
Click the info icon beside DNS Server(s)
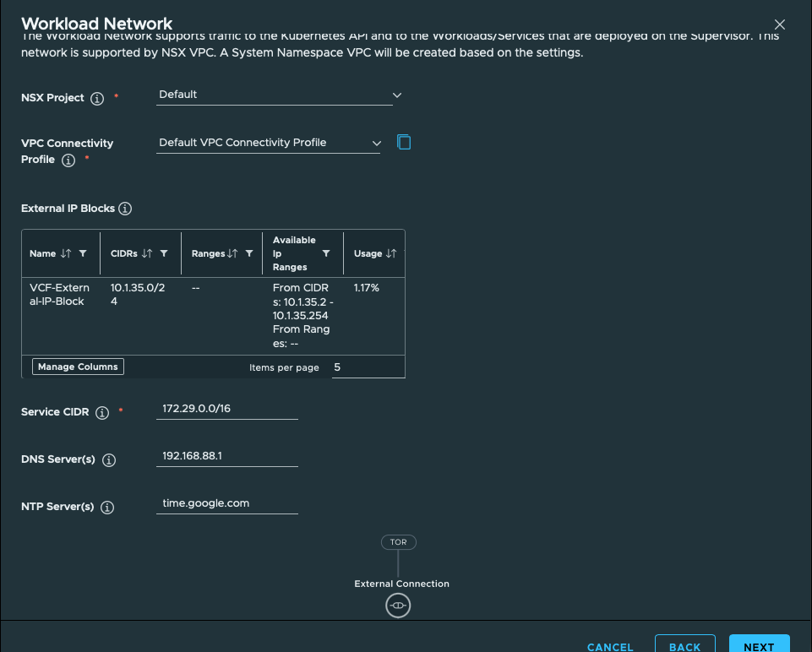pos(109,460)
